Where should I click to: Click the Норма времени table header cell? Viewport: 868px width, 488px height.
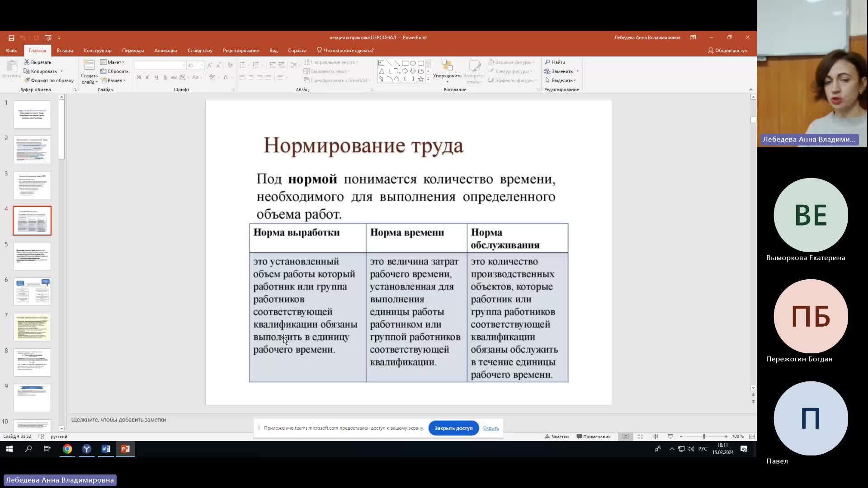point(416,238)
